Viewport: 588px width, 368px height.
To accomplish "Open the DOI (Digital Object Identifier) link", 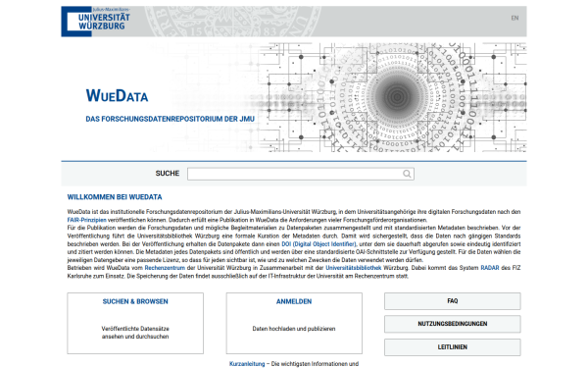I will coord(318,244).
